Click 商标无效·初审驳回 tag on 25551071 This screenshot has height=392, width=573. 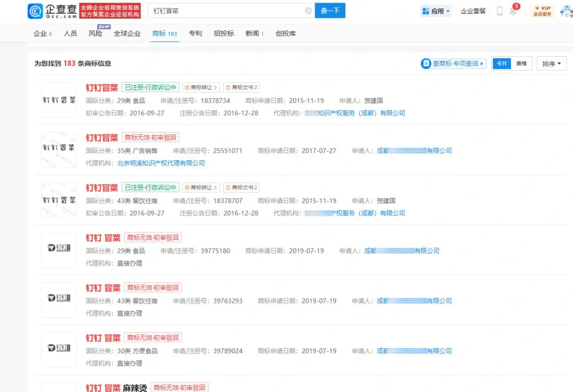[x=150, y=137]
